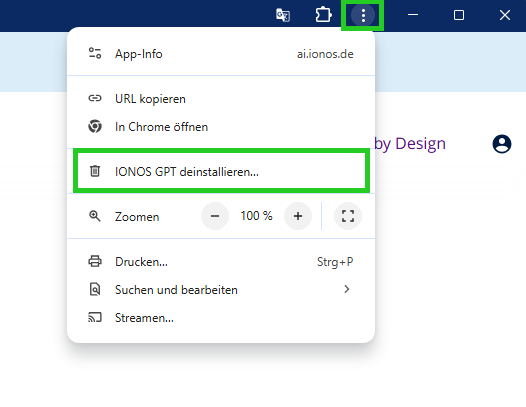Viewport: 526px width, 407px height.
Task: Click the trash bin uninstall icon
Action: click(95, 171)
